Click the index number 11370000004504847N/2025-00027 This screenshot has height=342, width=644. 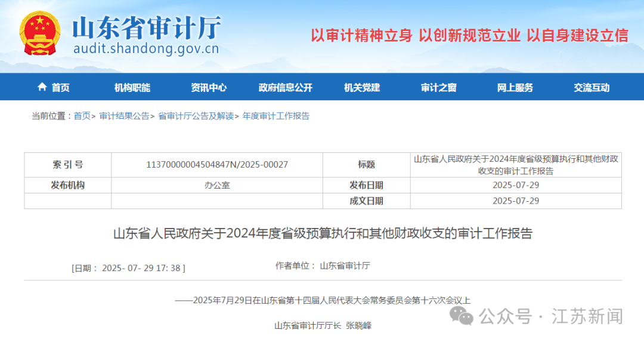217,165
